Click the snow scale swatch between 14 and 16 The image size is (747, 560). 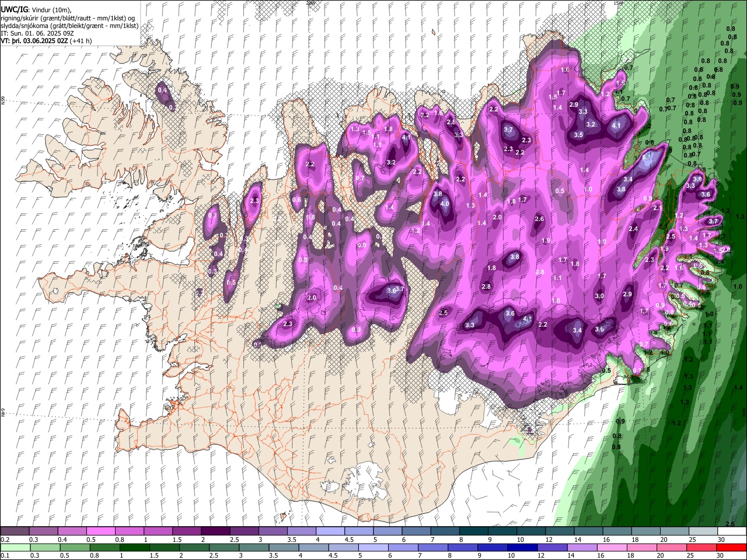click(588, 531)
